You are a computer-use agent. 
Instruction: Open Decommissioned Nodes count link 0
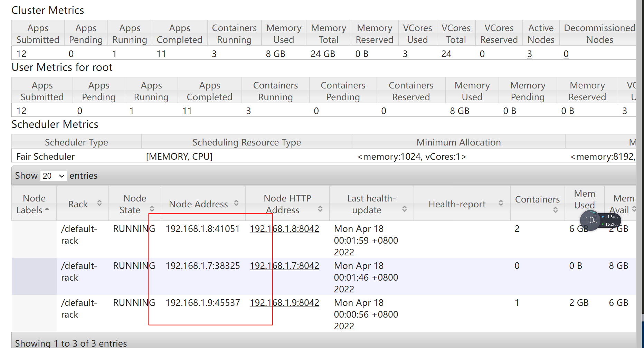point(566,54)
